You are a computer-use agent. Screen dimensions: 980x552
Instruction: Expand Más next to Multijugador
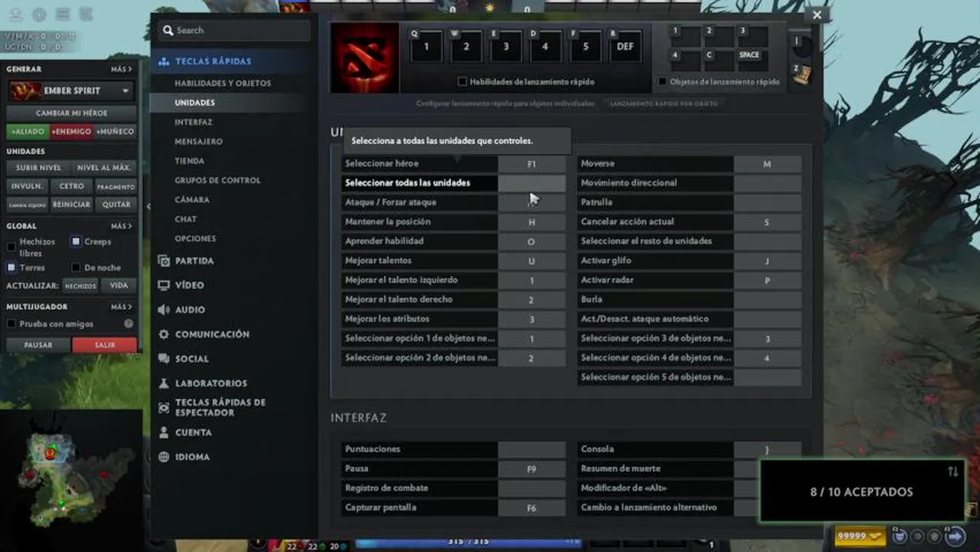[x=121, y=307]
